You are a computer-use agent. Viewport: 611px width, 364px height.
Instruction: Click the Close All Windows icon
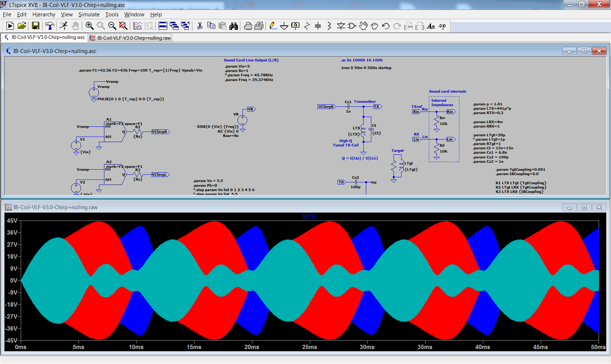[x=185, y=26]
